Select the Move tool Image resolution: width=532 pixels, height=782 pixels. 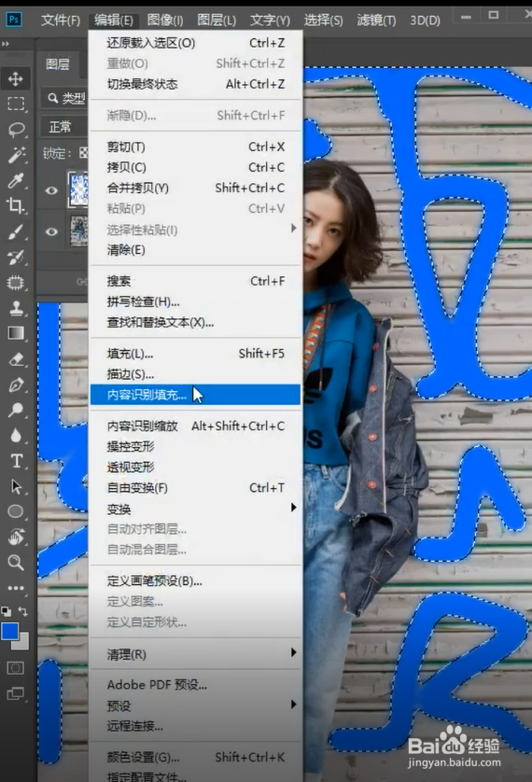pyautogui.click(x=16, y=78)
